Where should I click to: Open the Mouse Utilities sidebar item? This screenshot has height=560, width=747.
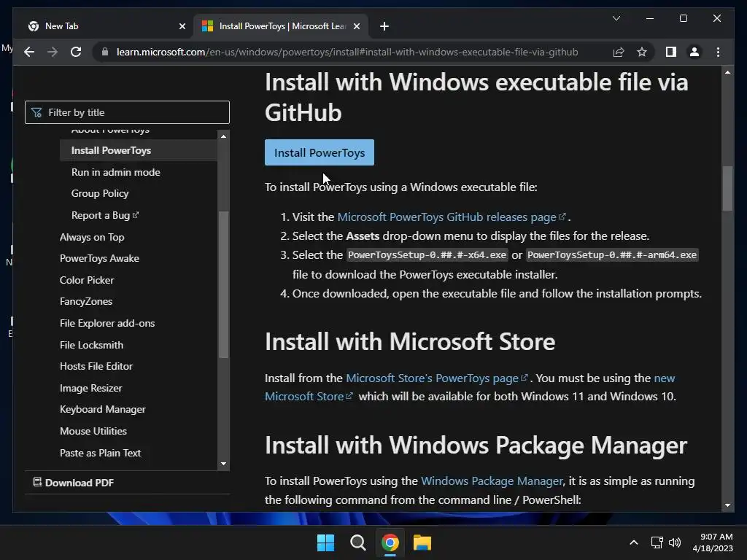[93, 431]
